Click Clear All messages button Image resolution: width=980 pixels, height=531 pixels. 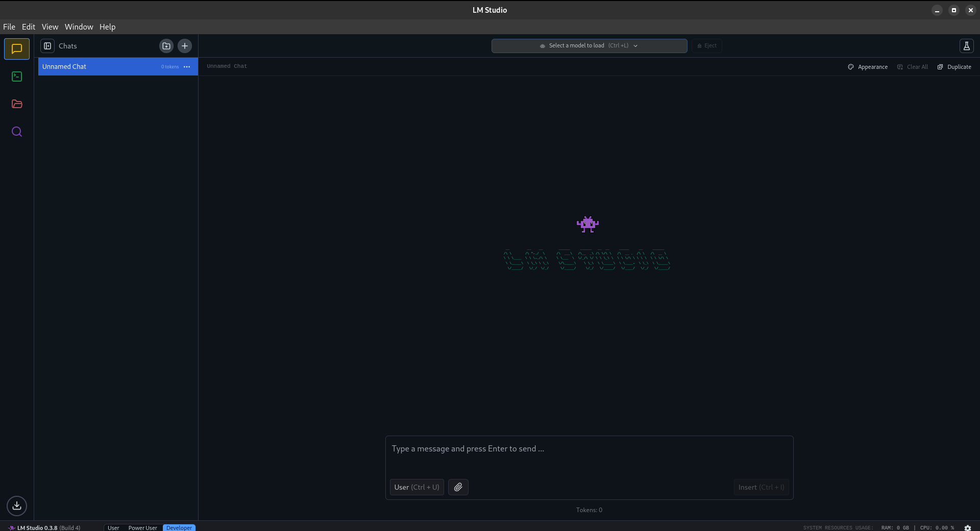pos(913,67)
